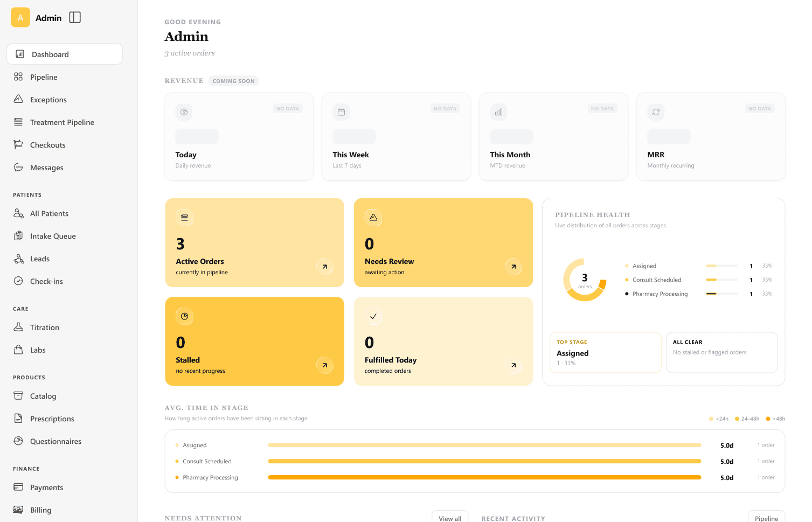Click the calendar icon on This Week card

pos(341,112)
